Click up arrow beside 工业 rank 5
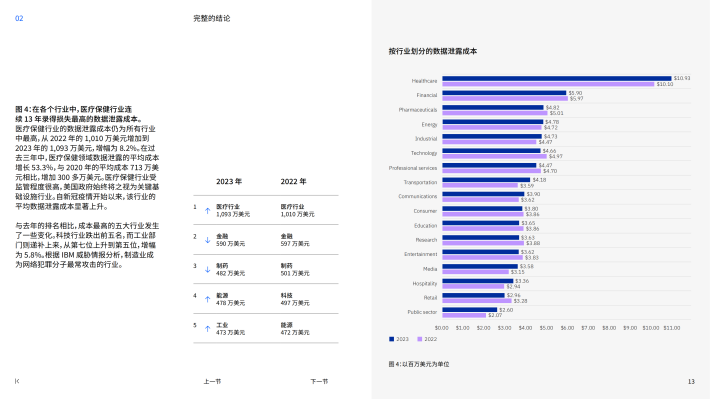Viewport: 710px width, 399px height. (x=207, y=329)
